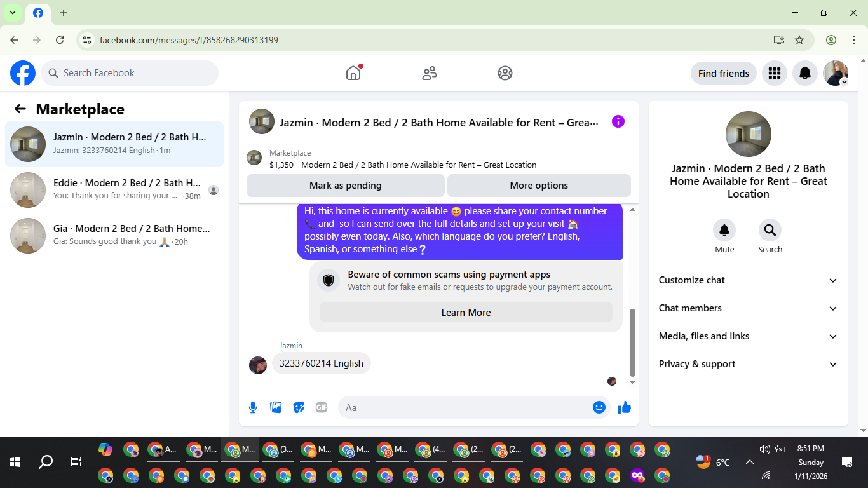Click the volume icon in system tray
The width and height of the screenshot is (868, 488).
(765, 449)
